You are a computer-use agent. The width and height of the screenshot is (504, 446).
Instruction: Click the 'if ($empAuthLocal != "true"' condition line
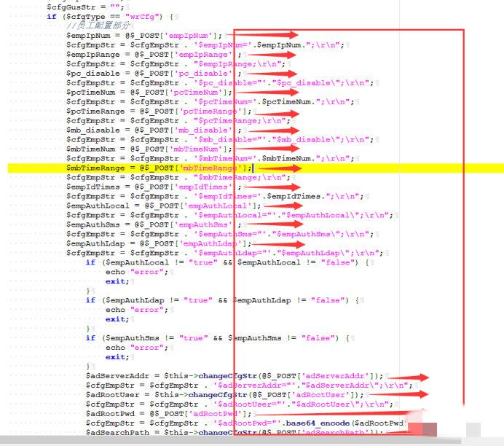(x=227, y=262)
